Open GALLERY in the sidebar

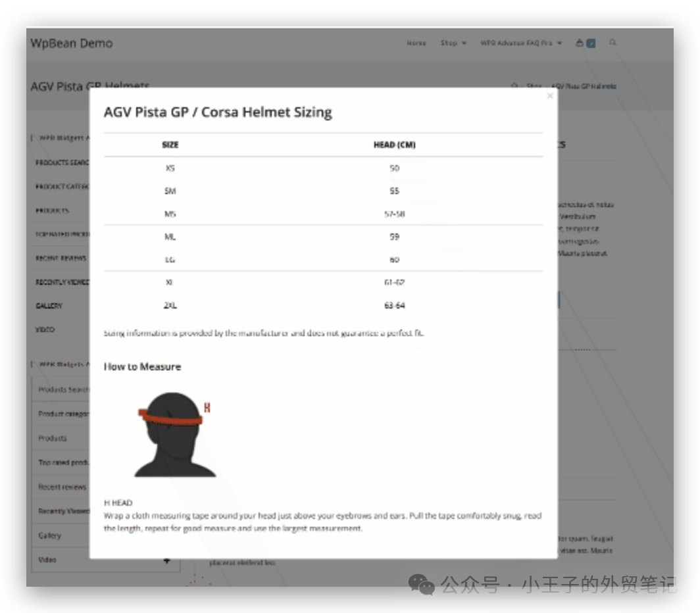click(x=49, y=306)
